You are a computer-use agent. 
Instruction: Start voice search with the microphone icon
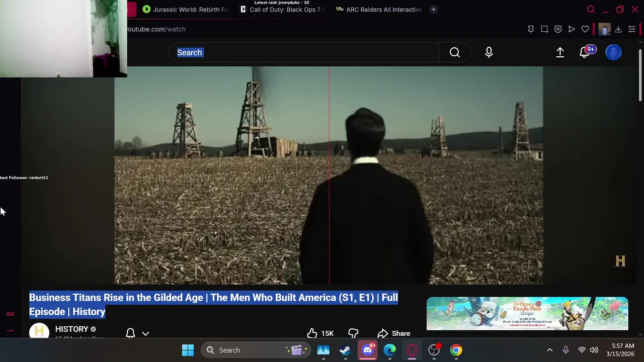point(489,52)
